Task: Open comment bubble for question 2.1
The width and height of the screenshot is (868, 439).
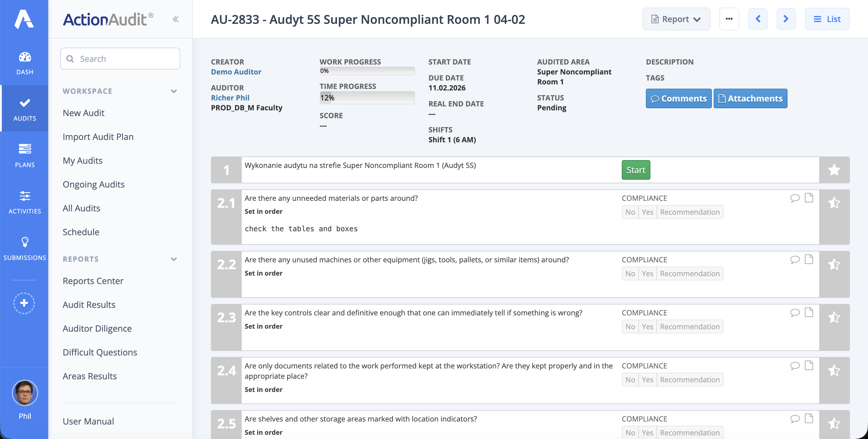Action: click(794, 198)
